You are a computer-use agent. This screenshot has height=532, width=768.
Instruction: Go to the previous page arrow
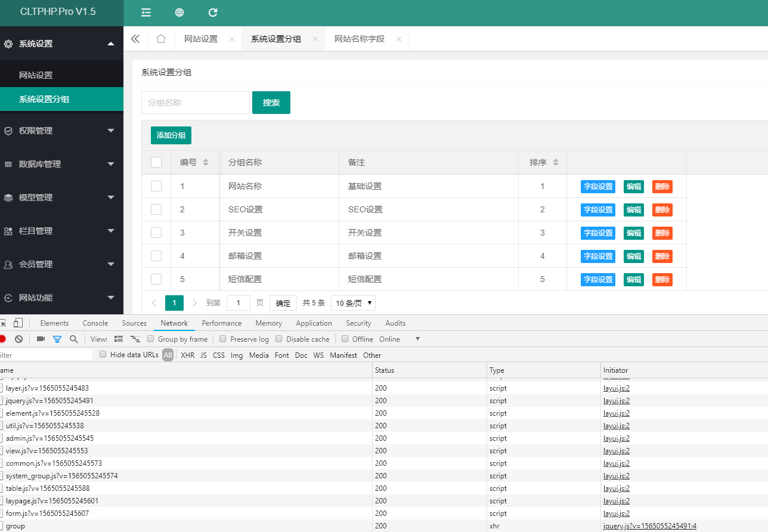click(x=154, y=303)
